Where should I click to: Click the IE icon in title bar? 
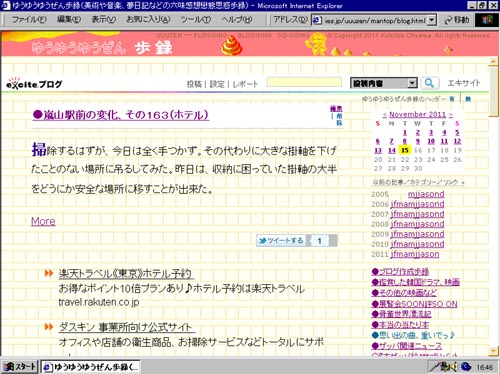click(6, 5)
